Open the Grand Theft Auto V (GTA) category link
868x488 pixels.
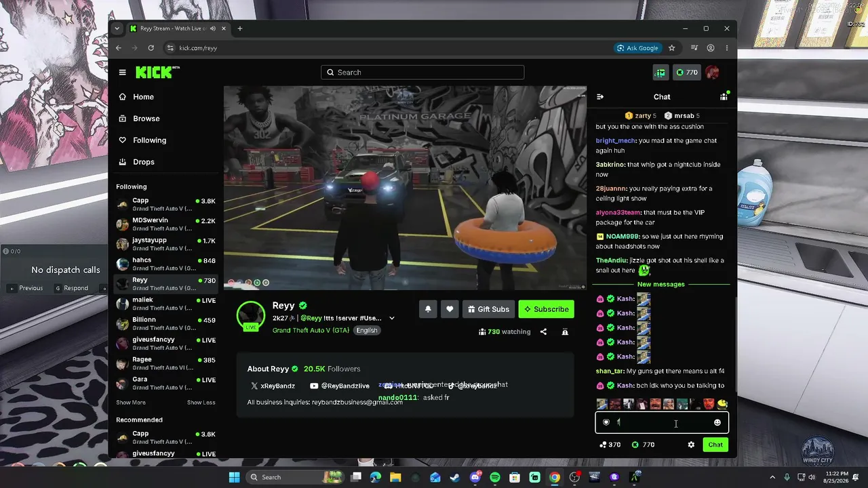311,331
